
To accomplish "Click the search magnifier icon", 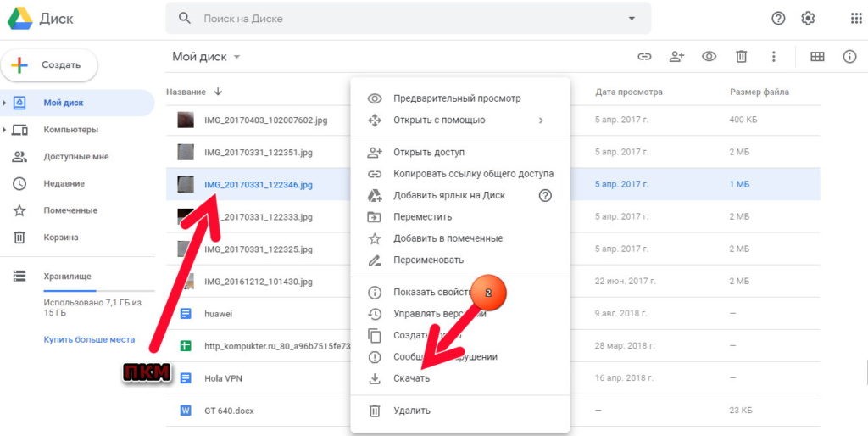I will (184, 19).
